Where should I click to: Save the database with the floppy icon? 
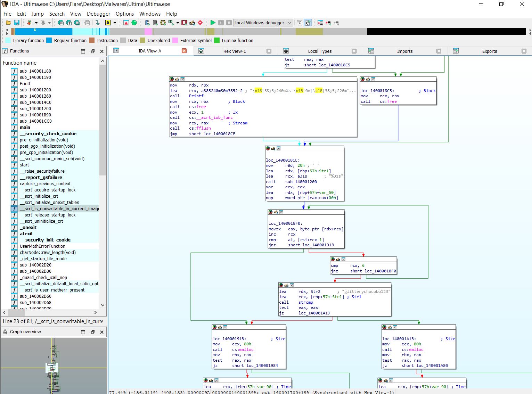coord(16,23)
